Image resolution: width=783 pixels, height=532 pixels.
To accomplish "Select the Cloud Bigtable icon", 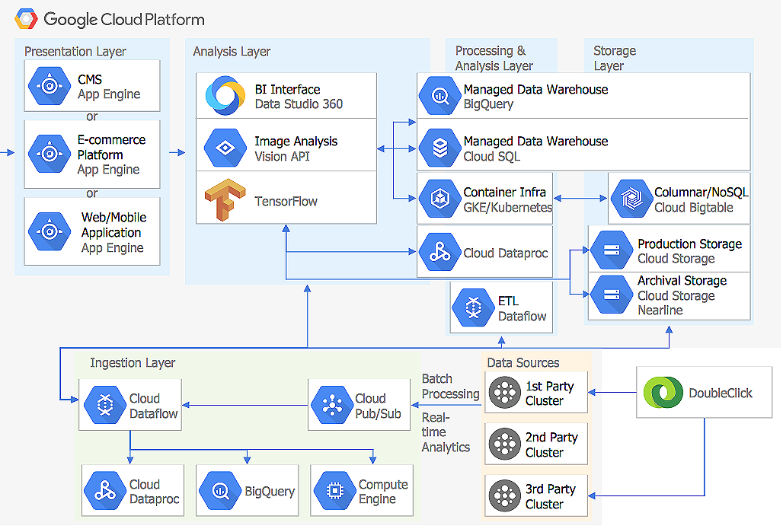I will tap(631, 200).
